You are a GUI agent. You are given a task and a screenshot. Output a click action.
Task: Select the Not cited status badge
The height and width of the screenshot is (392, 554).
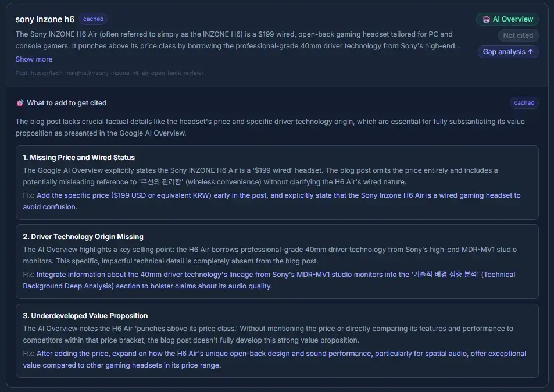click(x=518, y=35)
